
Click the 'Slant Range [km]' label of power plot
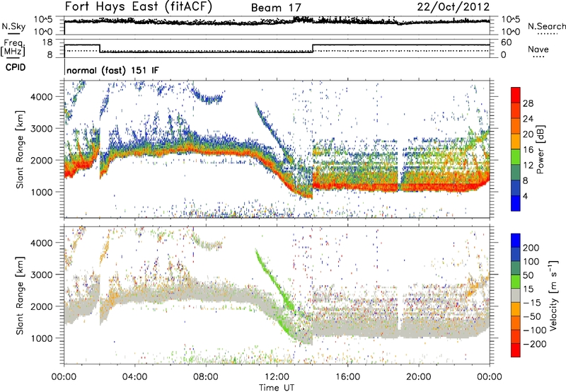coord(20,149)
